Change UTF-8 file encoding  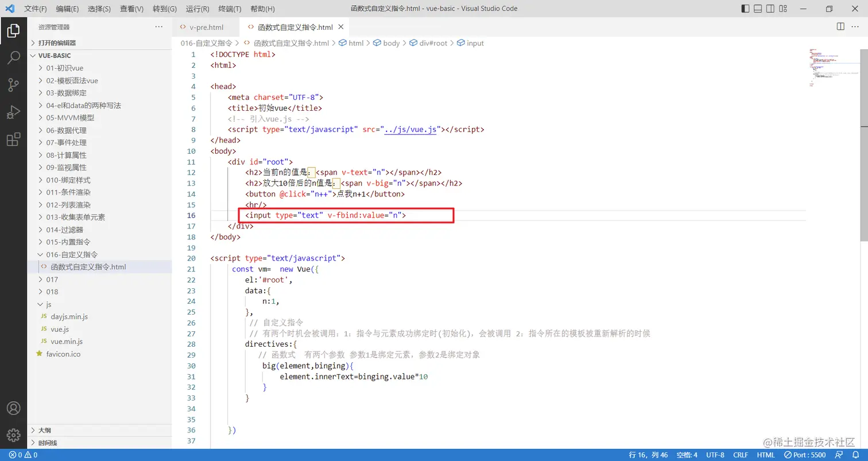(x=715, y=455)
